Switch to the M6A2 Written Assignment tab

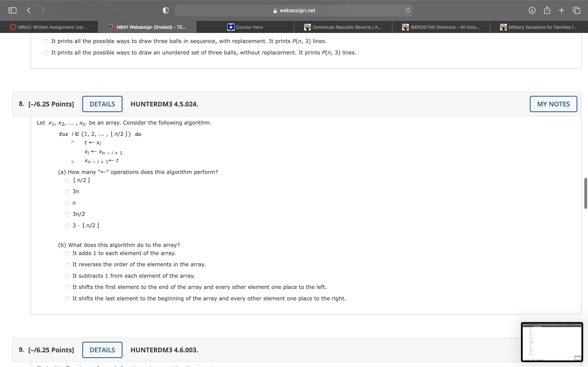(49, 27)
